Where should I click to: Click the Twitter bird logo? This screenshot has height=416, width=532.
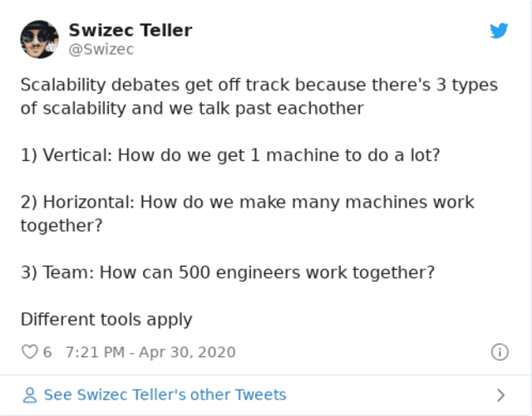click(x=499, y=31)
